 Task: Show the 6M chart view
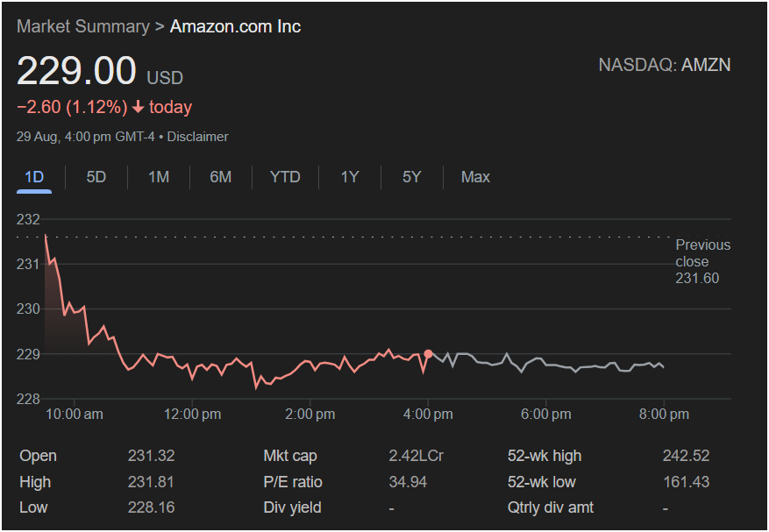(221, 177)
